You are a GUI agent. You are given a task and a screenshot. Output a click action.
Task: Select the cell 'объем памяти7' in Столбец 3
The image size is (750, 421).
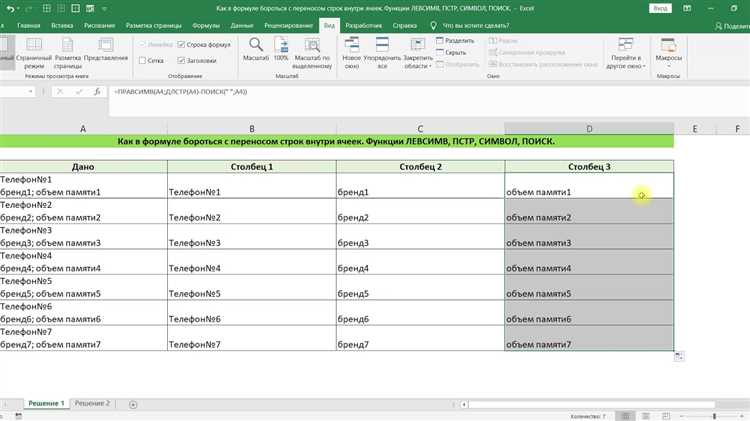(589, 338)
